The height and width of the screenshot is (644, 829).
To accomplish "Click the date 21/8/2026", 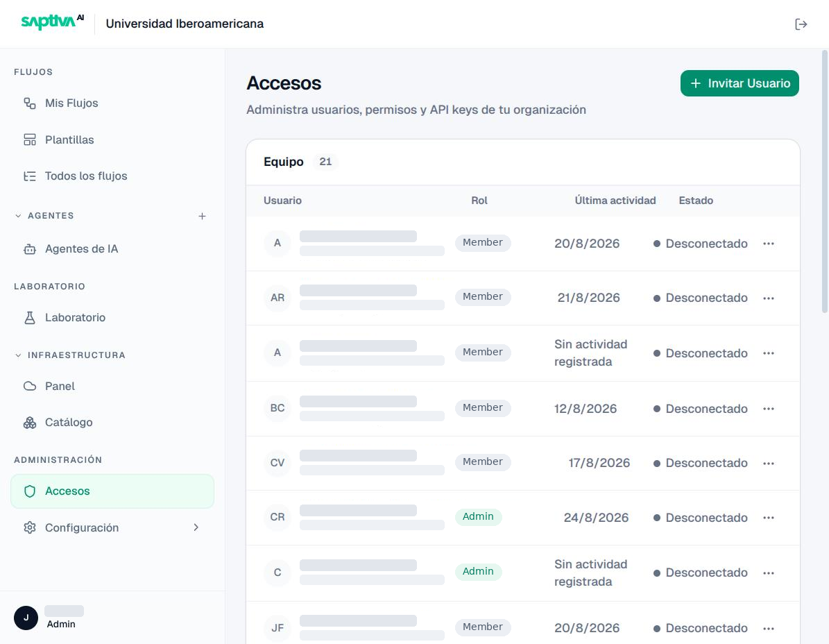I will pos(588,298).
